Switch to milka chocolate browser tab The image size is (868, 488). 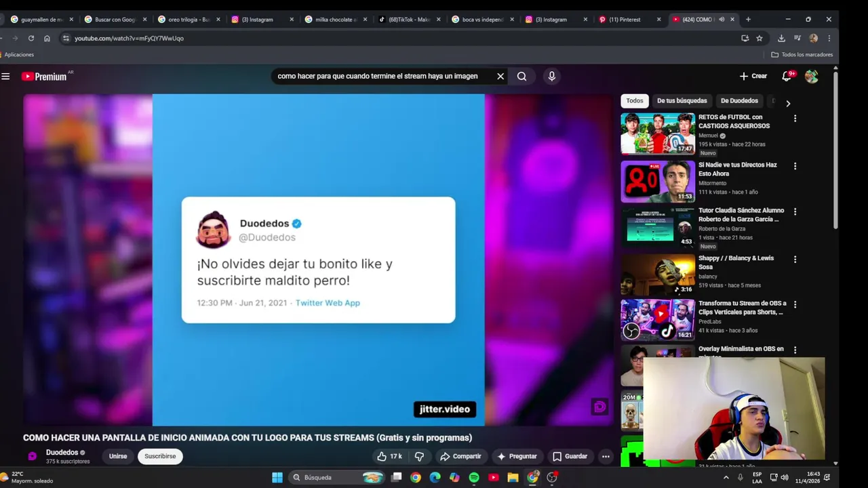point(336,20)
